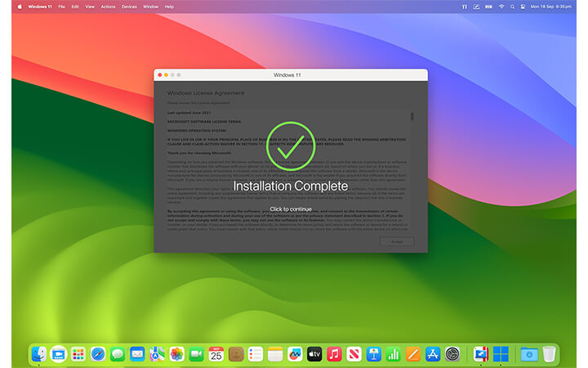The image size is (588, 368).
Task: Open Numbers from the Dock
Action: pos(394,354)
